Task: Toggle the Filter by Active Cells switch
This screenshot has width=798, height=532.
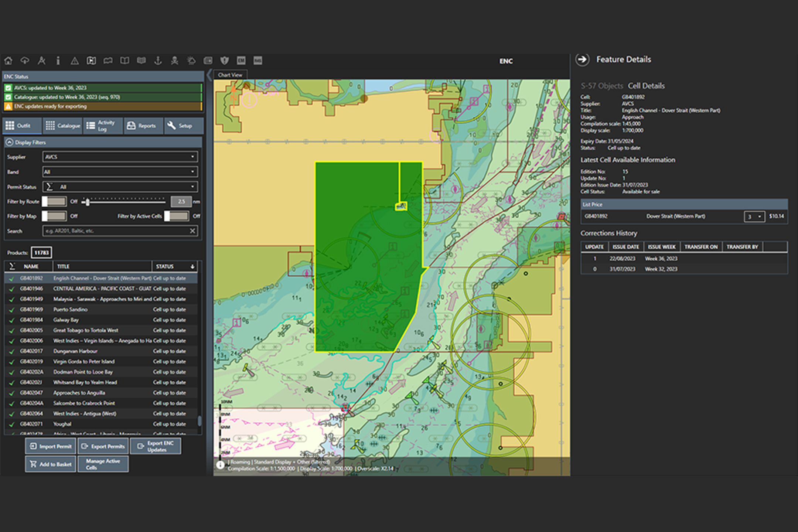Action: click(x=177, y=216)
